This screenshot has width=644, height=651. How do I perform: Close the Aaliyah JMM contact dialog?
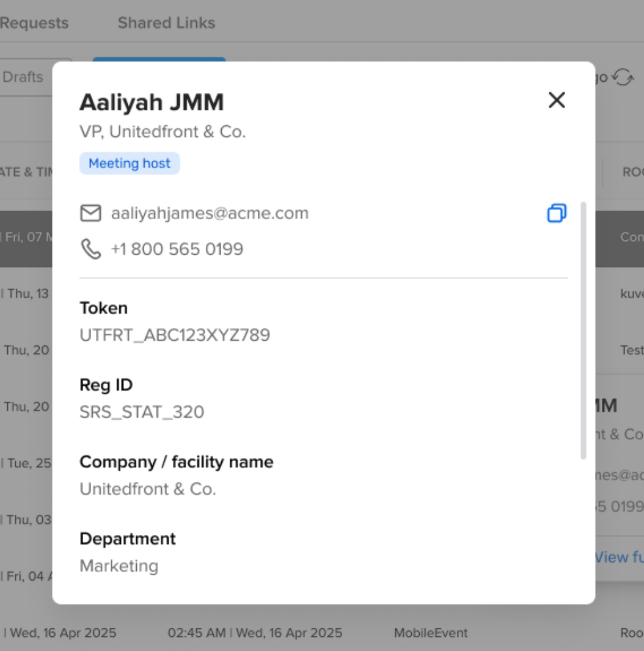click(x=557, y=100)
